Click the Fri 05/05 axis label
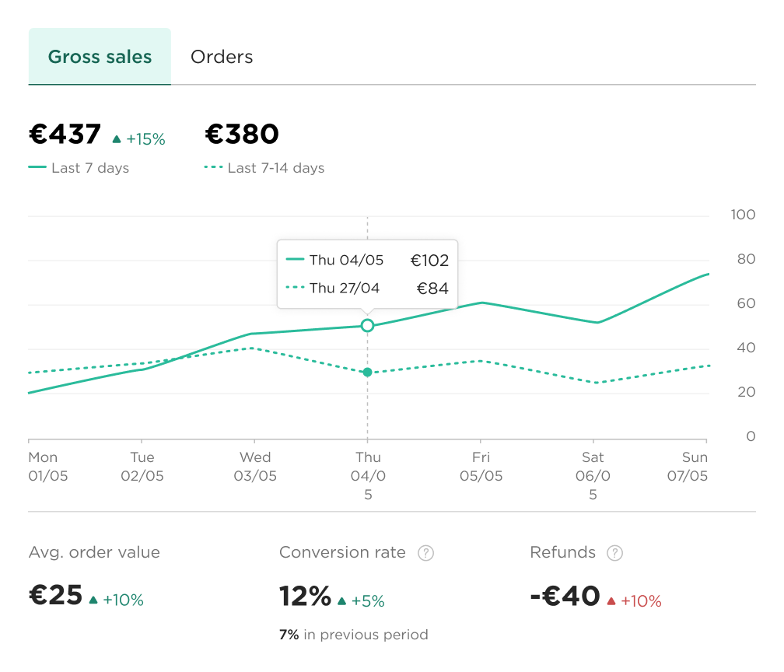 click(x=481, y=466)
